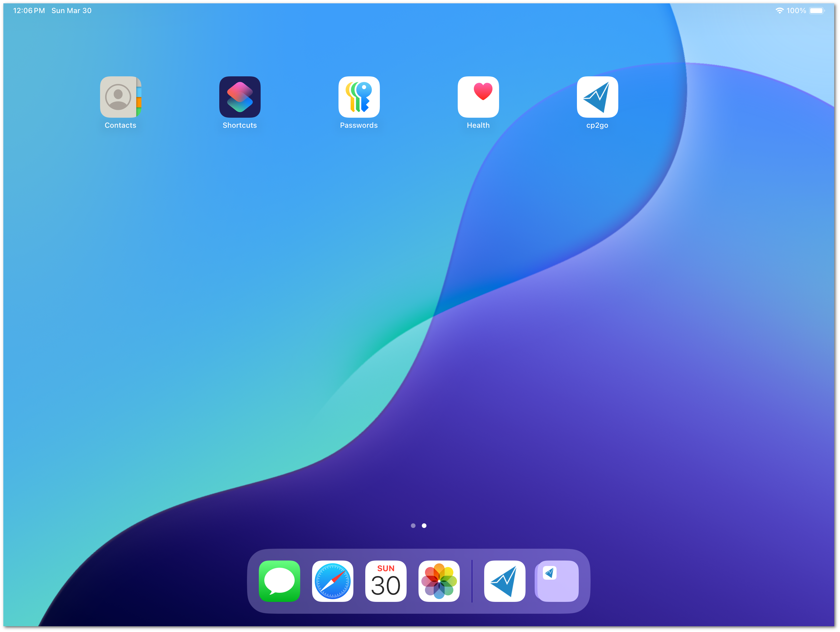Screen dimensions: 840x632
Task: Launch cp2go from the home screen
Action: 597,97
